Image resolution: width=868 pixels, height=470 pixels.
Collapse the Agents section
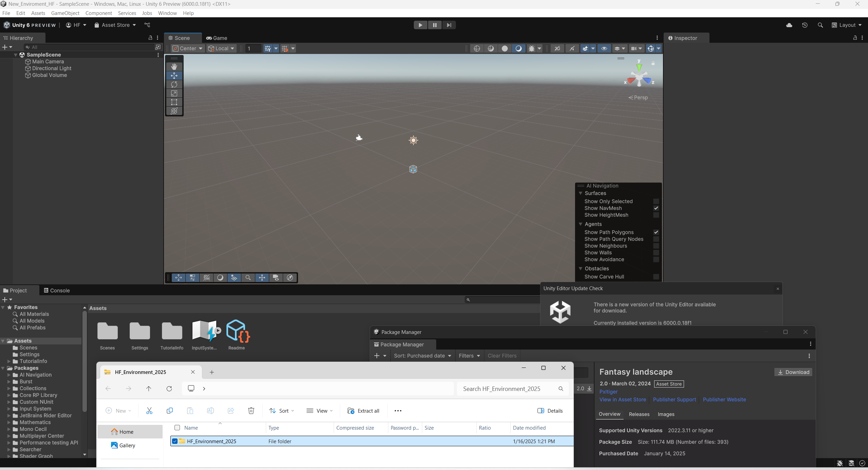[x=580, y=224]
